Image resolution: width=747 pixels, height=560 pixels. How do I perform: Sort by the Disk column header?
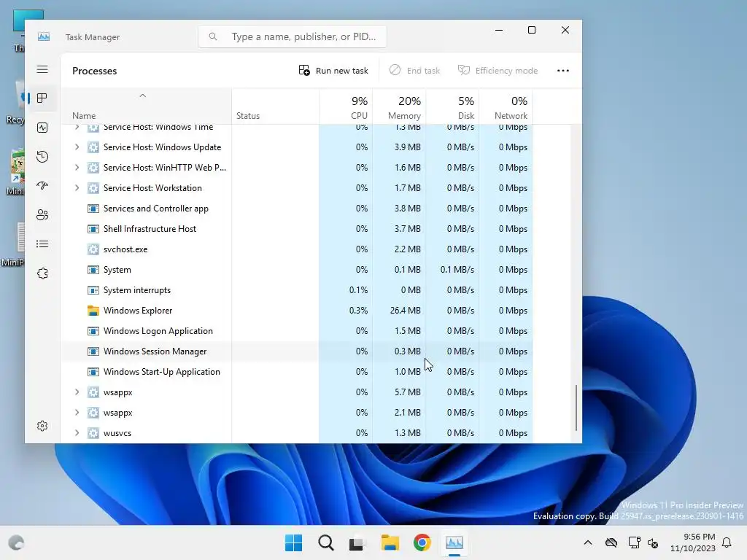tap(452, 106)
